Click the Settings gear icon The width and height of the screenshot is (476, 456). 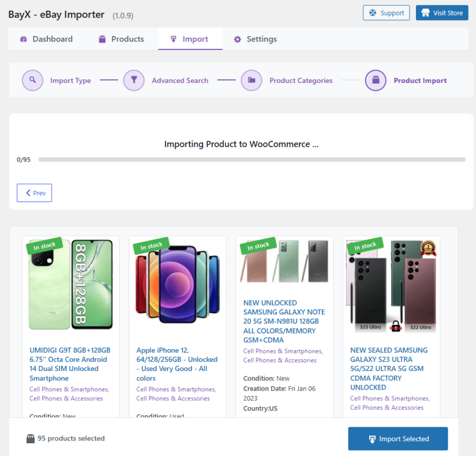[238, 39]
